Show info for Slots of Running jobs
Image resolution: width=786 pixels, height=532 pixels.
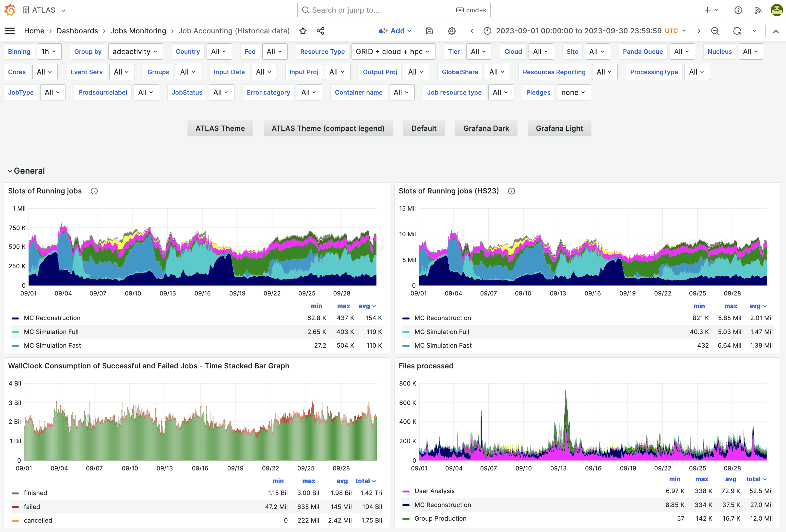pos(94,191)
